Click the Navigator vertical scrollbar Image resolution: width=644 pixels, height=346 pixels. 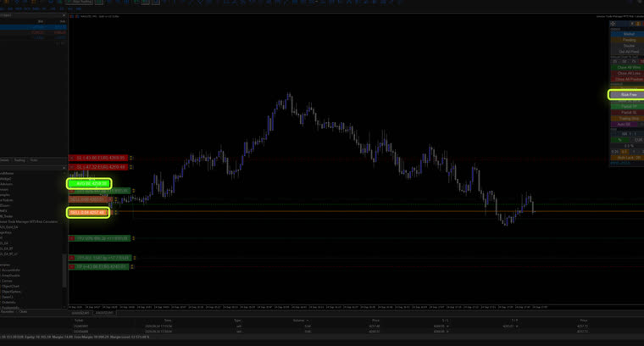pos(64,271)
